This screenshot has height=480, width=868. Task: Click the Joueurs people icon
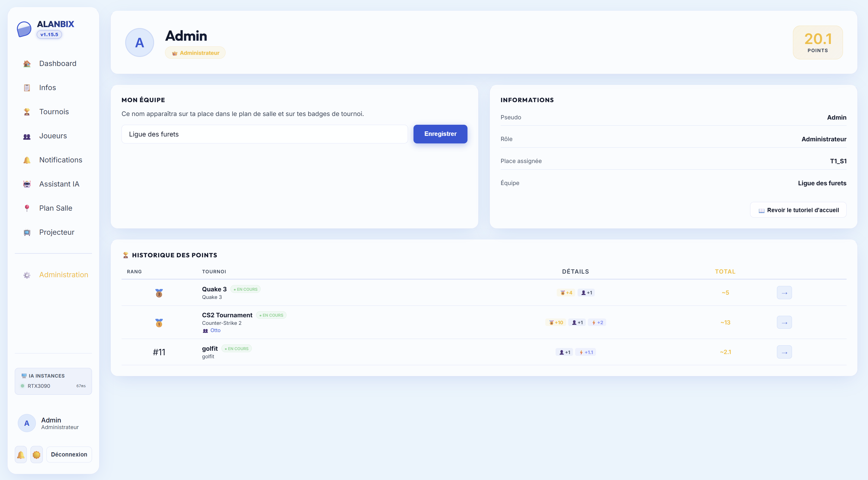point(27,136)
